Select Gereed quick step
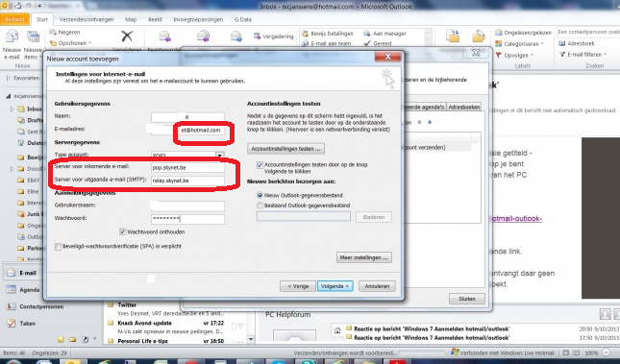This screenshot has width=620, height=364. tap(378, 43)
